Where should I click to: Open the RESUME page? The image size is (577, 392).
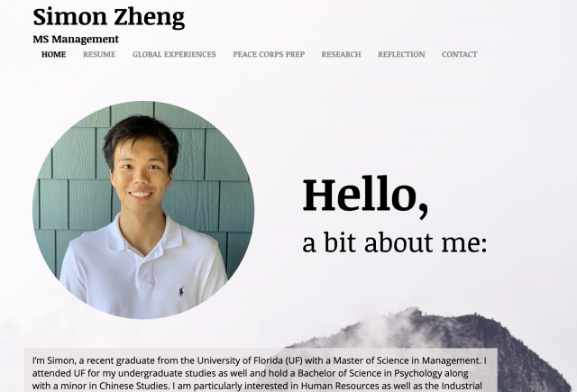point(99,54)
